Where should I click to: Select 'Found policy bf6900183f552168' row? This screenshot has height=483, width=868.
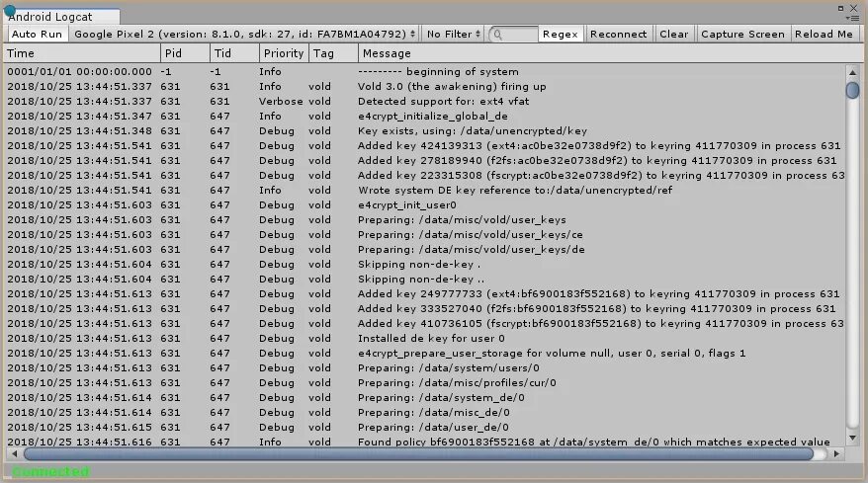tap(425, 442)
